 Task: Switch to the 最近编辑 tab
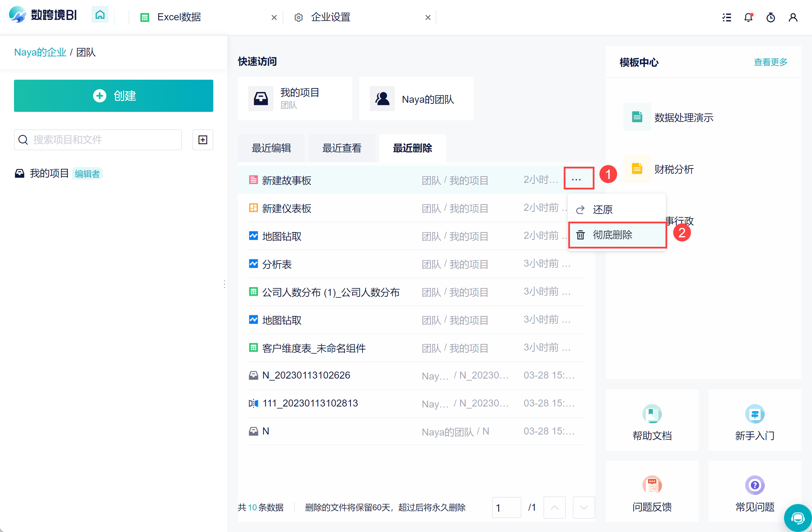(x=271, y=148)
